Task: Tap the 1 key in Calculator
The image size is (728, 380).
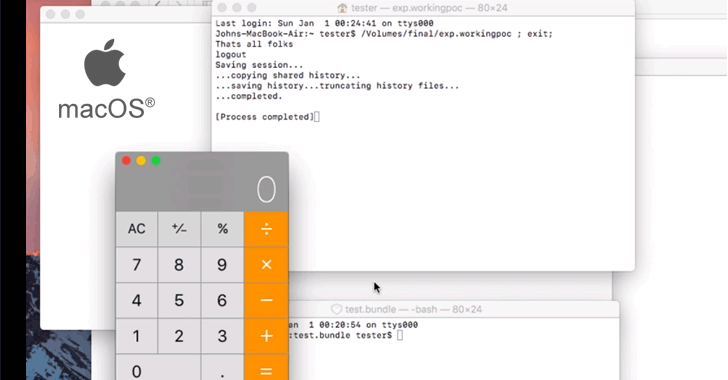Action: click(136, 336)
